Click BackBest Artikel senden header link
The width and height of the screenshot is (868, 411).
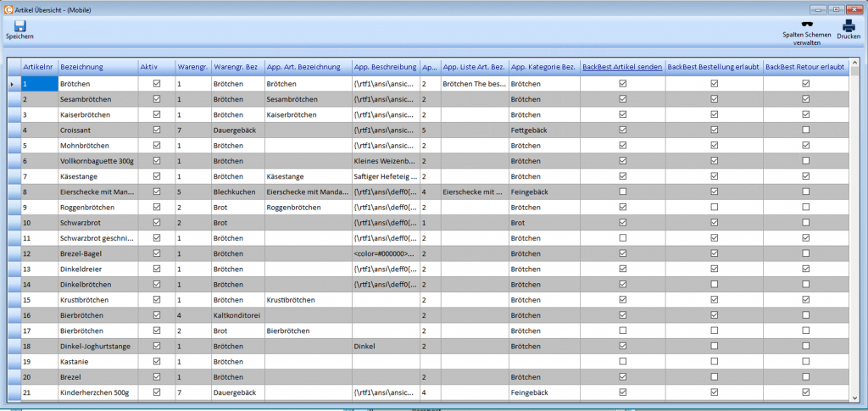(621, 67)
